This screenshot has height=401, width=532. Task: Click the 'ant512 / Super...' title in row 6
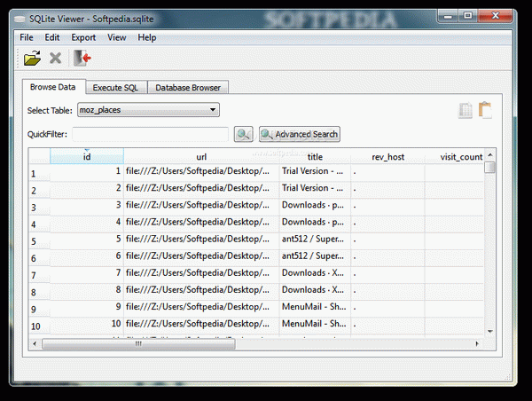[315, 256]
